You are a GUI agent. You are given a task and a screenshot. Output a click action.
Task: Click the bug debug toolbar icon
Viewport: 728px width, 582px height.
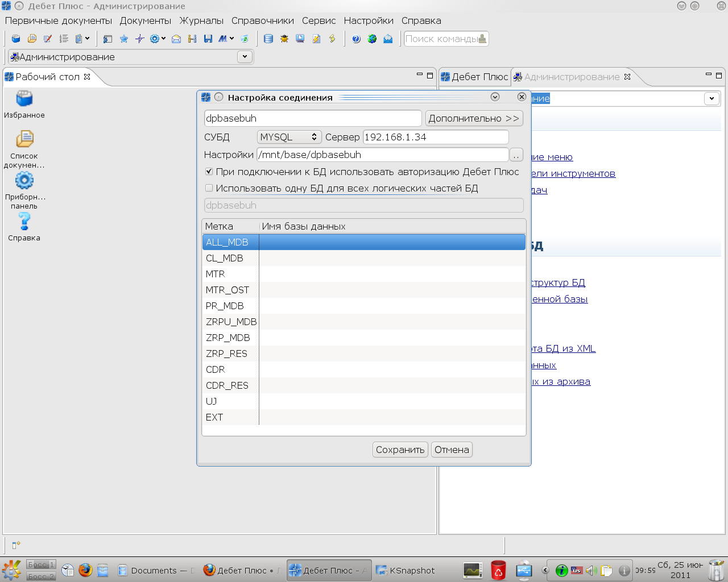tap(284, 39)
